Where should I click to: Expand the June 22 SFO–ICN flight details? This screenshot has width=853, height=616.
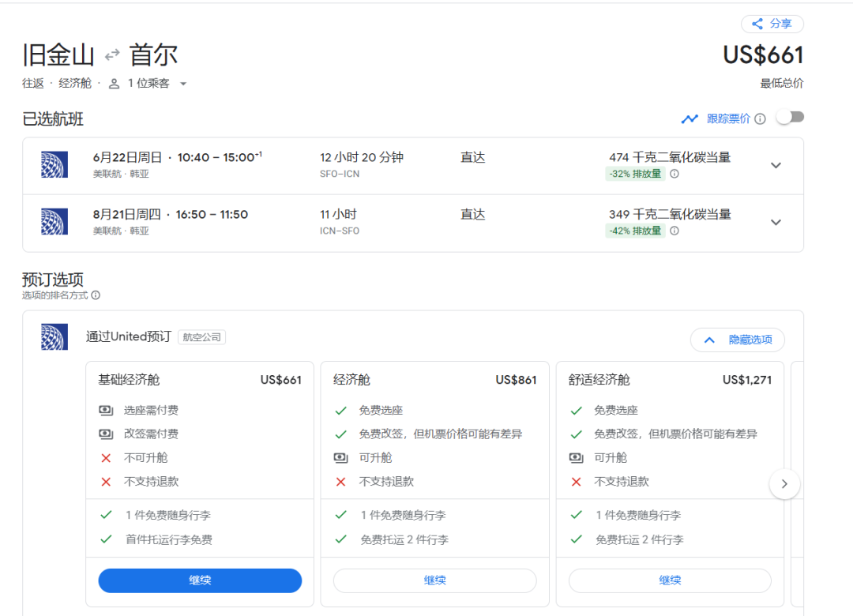point(776,165)
